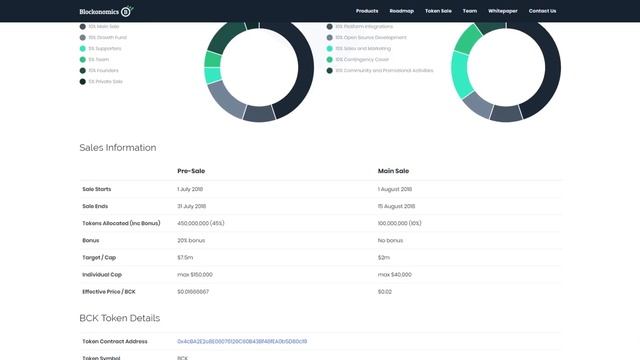The height and width of the screenshot is (360, 640).
Task: Go to Token Sale section
Action: [x=438, y=11]
